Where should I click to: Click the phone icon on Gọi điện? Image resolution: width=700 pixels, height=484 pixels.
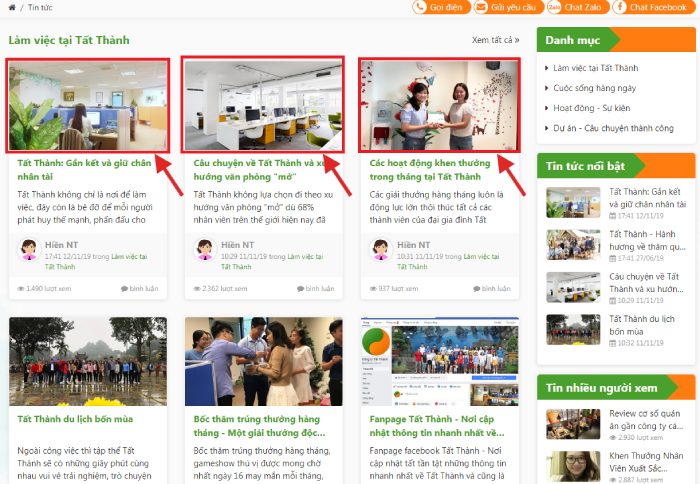420,7
